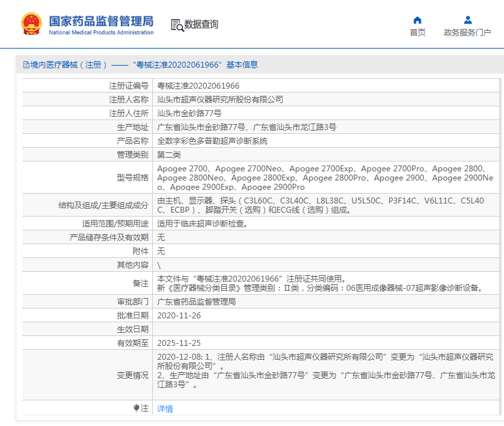
Task: Click the 生产地址 row label
Action: (x=133, y=127)
